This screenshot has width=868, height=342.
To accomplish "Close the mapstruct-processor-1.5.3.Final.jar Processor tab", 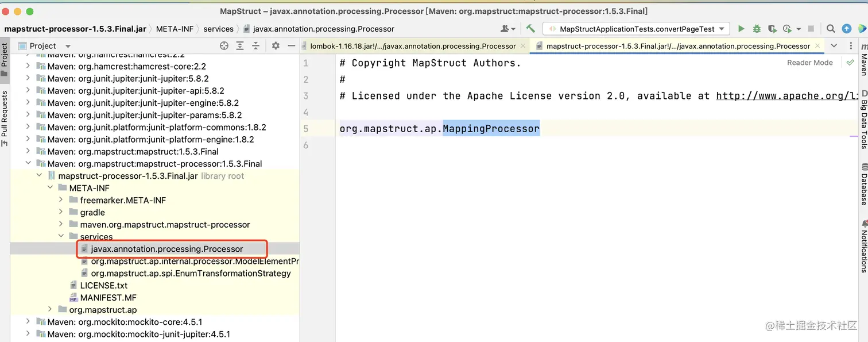I will coord(816,46).
